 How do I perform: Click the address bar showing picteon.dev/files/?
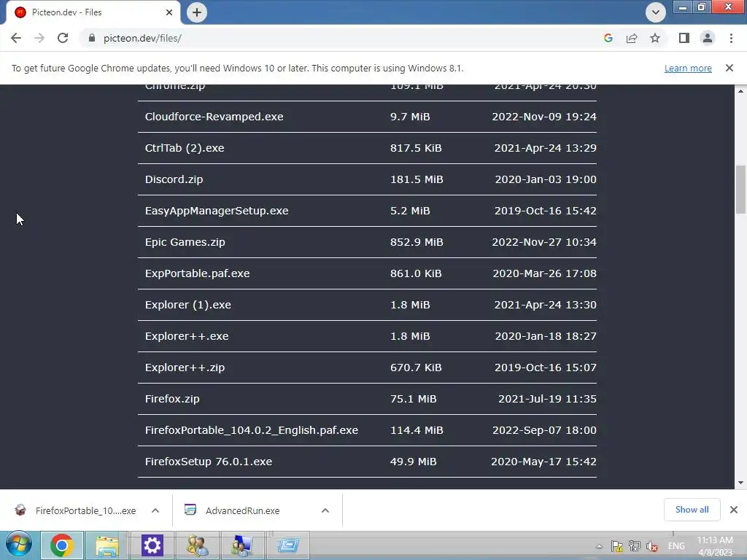(x=343, y=38)
